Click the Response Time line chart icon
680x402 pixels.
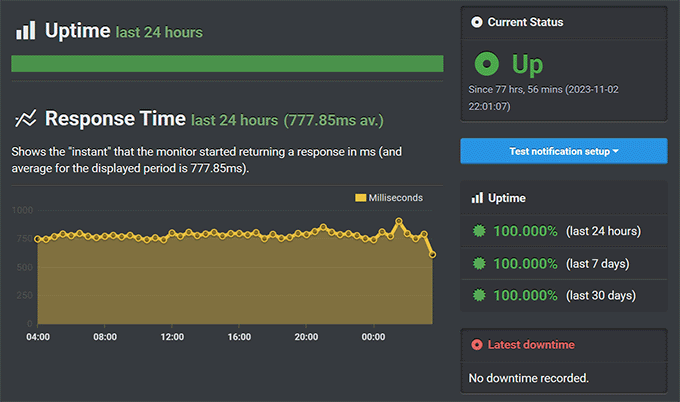(x=25, y=119)
